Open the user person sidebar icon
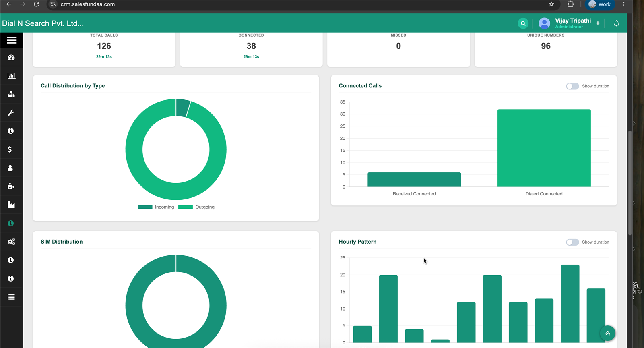644x348 pixels. [x=10, y=168]
